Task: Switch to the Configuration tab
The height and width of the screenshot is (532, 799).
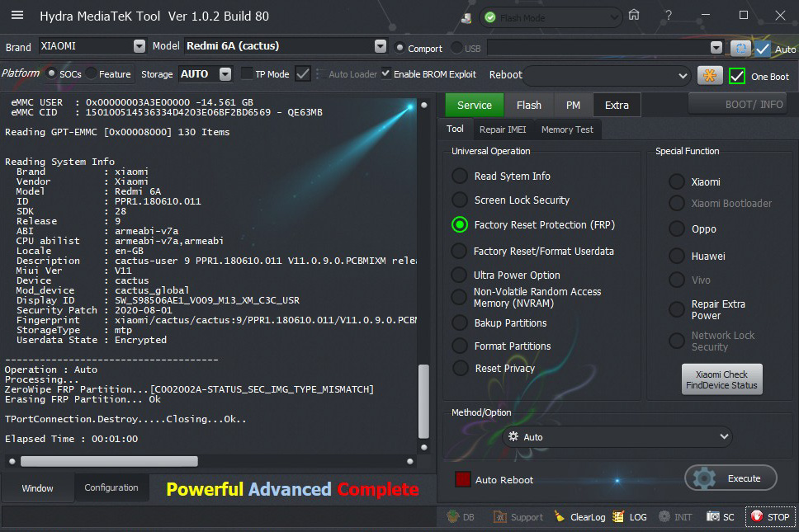Action: pos(111,487)
